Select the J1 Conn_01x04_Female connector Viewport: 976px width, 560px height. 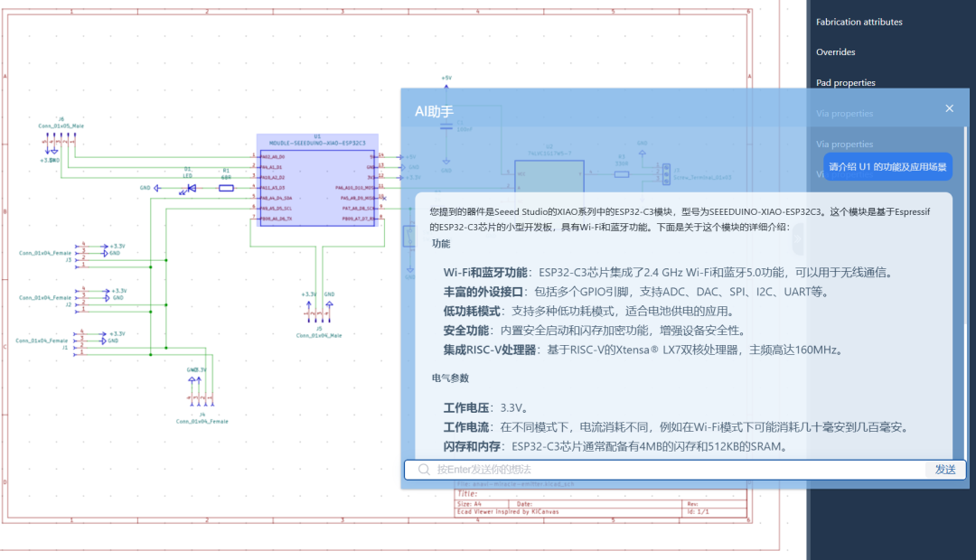pos(80,343)
